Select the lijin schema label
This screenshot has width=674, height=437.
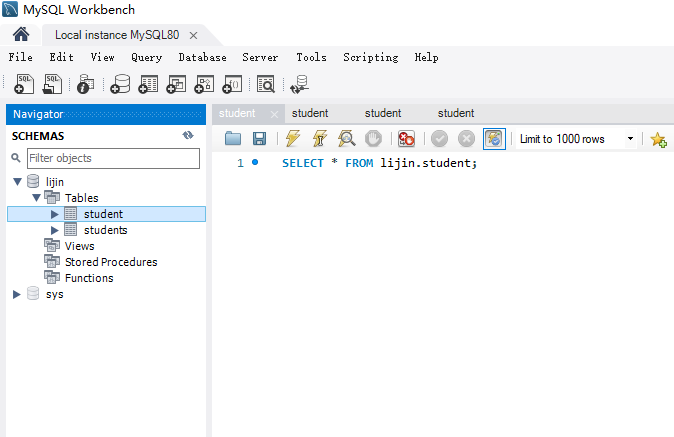55,182
